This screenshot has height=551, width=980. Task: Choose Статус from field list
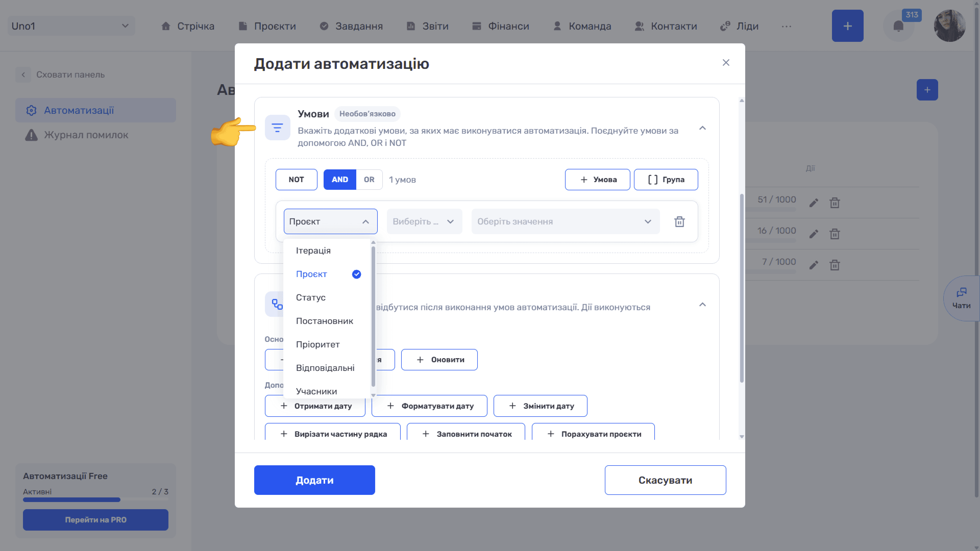point(327,297)
